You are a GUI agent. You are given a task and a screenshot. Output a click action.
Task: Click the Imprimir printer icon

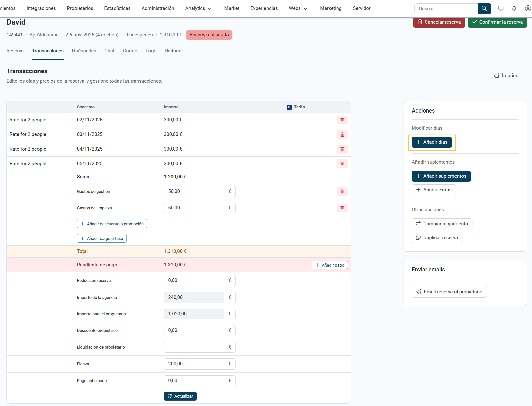497,75
